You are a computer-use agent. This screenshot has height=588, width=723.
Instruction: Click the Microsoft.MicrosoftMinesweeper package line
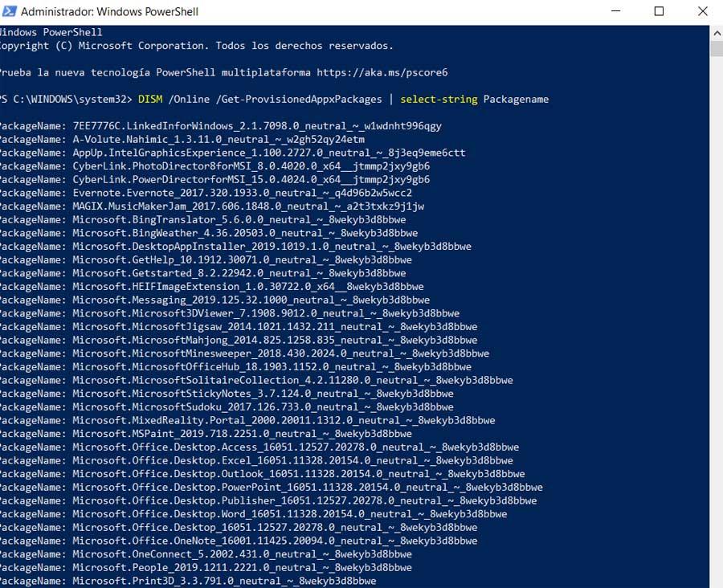click(x=245, y=353)
